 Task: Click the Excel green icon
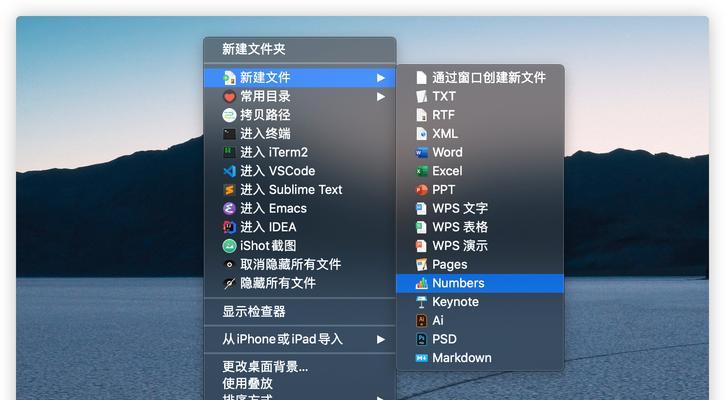point(421,171)
